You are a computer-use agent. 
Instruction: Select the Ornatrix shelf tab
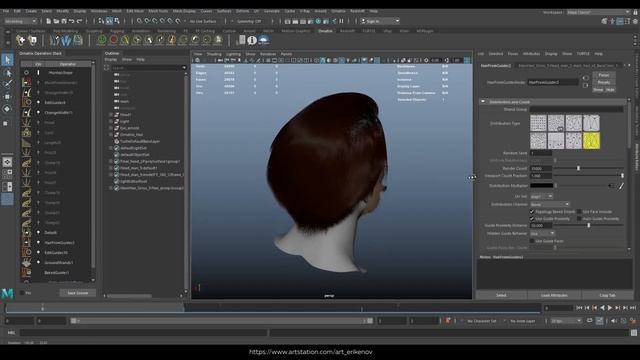click(325, 31)
